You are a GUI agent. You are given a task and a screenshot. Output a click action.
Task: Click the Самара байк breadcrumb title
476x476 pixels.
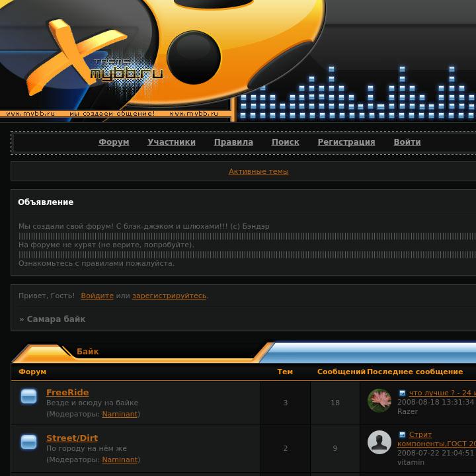coord(56,319)
